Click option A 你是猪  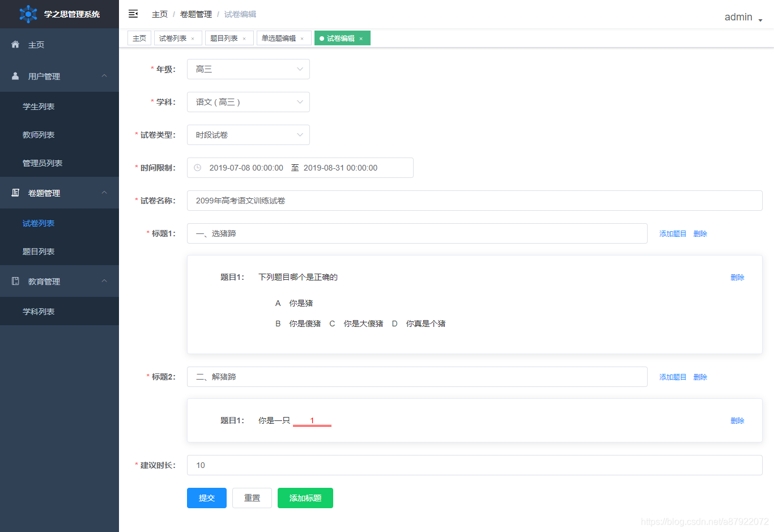[294, 303]
